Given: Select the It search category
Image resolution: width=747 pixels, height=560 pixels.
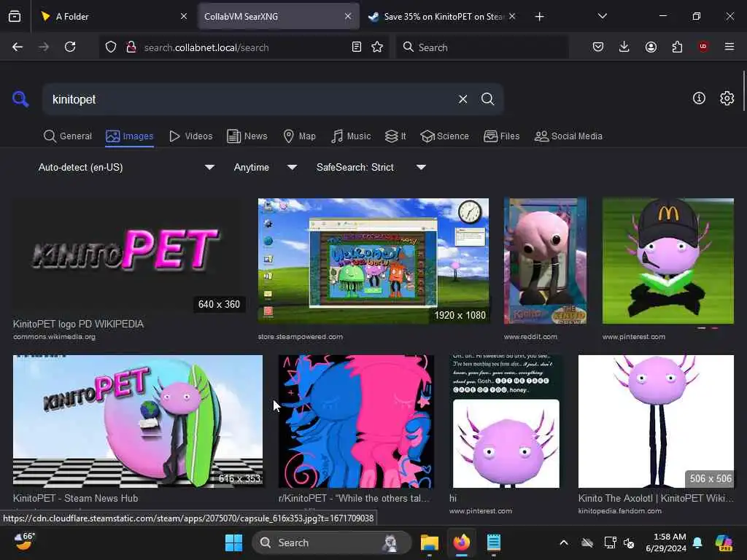Looking at the screenshot, I should coord(395,136).
